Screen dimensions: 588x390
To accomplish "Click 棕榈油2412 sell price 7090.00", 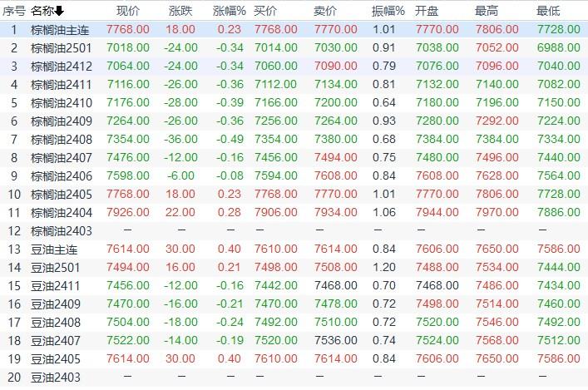I will click(336, 66).
